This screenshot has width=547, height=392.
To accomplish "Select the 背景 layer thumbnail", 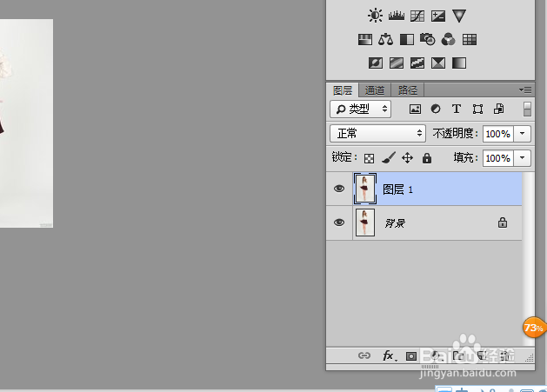I will (365, 223).
